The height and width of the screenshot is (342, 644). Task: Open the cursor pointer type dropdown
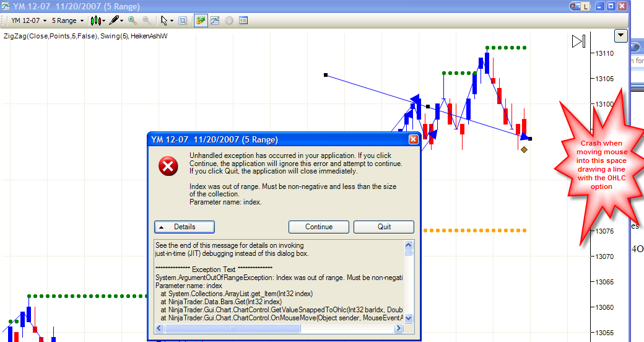coord(167,20)
